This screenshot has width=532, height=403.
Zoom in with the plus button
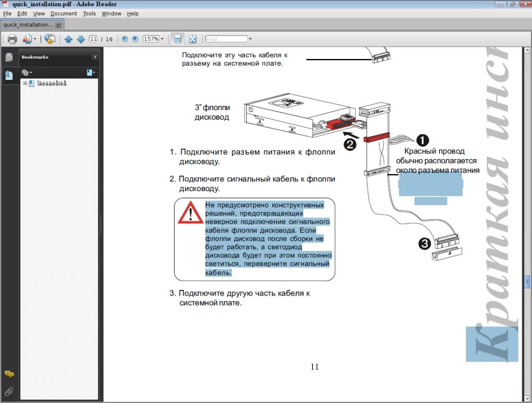click(x=135, y=39)
